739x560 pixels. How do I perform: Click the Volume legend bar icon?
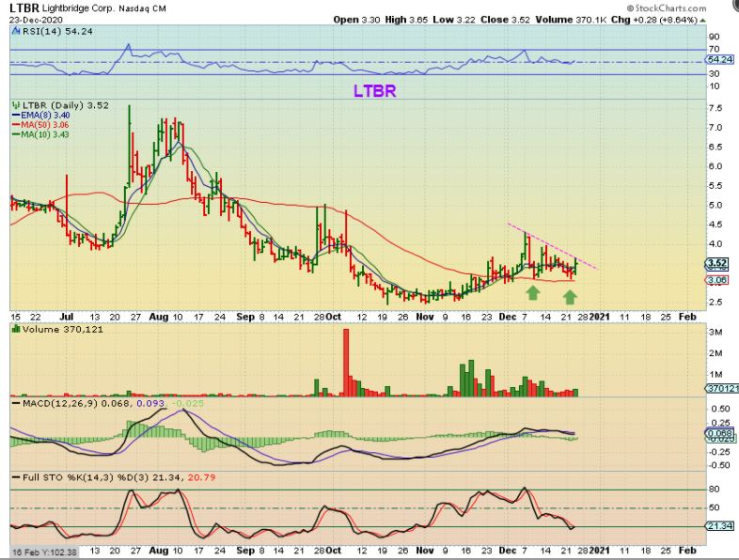click(16, 329)
